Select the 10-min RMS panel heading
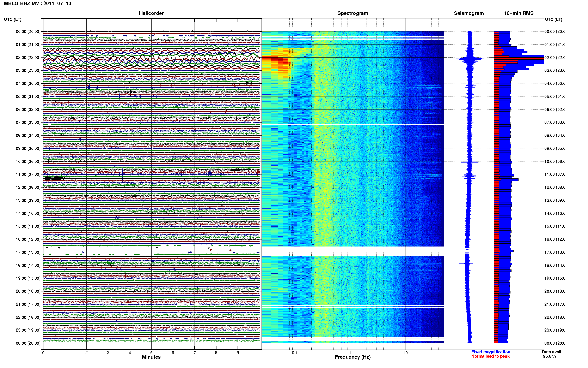The width and height of the screenshot is (588, 368). 519,13
